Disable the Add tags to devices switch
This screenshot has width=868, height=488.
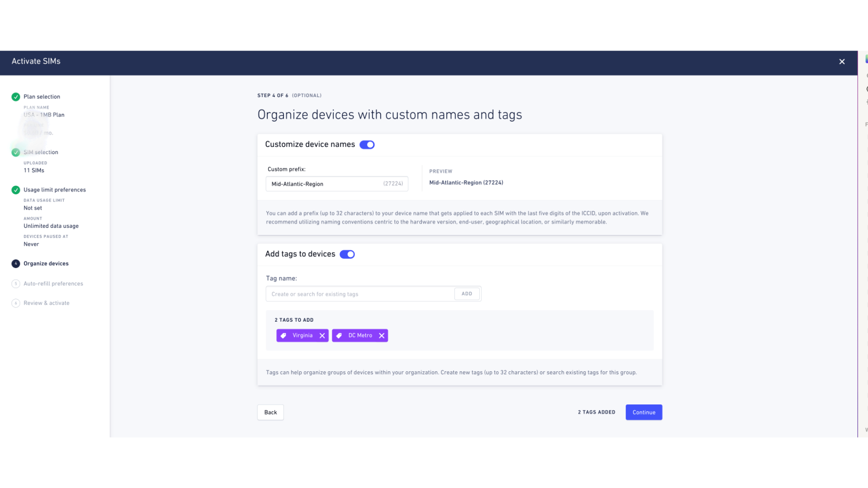(347, 254)
